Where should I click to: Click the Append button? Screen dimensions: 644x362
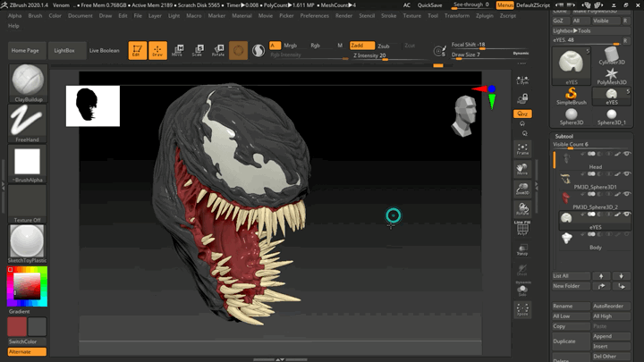(611, 336)
